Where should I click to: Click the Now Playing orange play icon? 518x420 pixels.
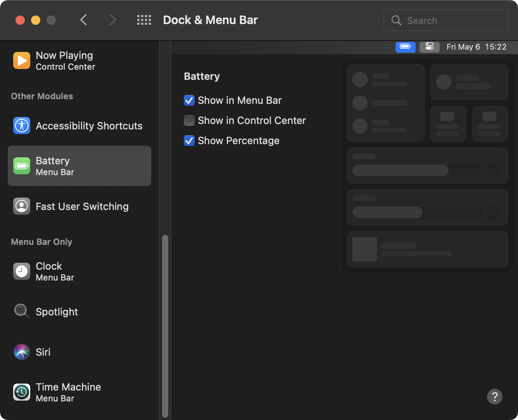coord(22,60)
